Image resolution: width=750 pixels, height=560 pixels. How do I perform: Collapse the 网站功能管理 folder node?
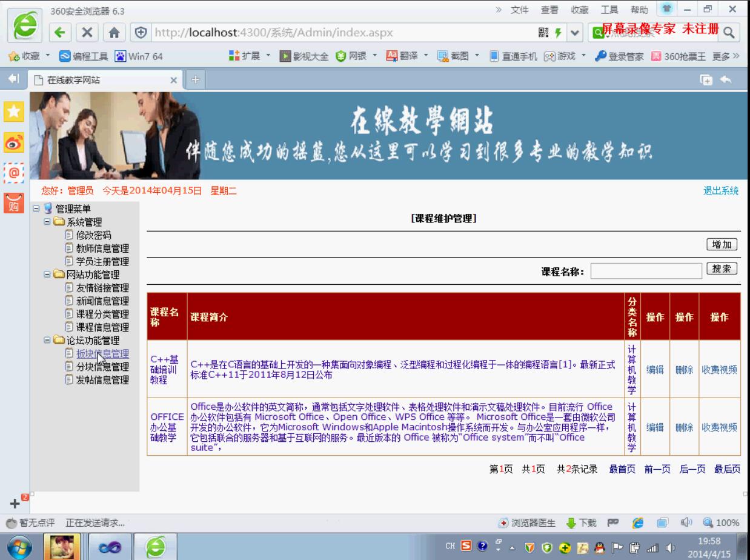(47, 275)
